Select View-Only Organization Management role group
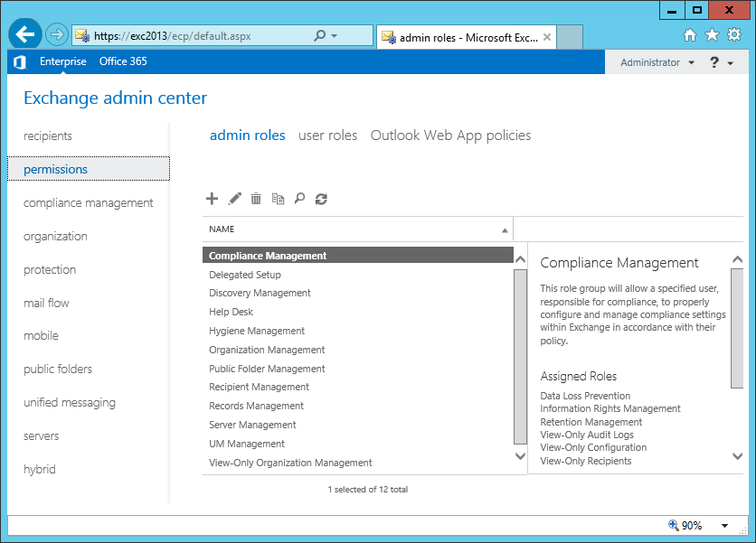 (358, 463)
